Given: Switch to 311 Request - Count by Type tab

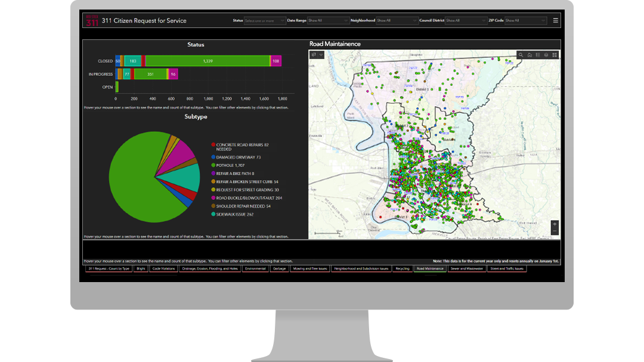Looking at the screenshot, I should pyautogui.click(x=109, y=269).
